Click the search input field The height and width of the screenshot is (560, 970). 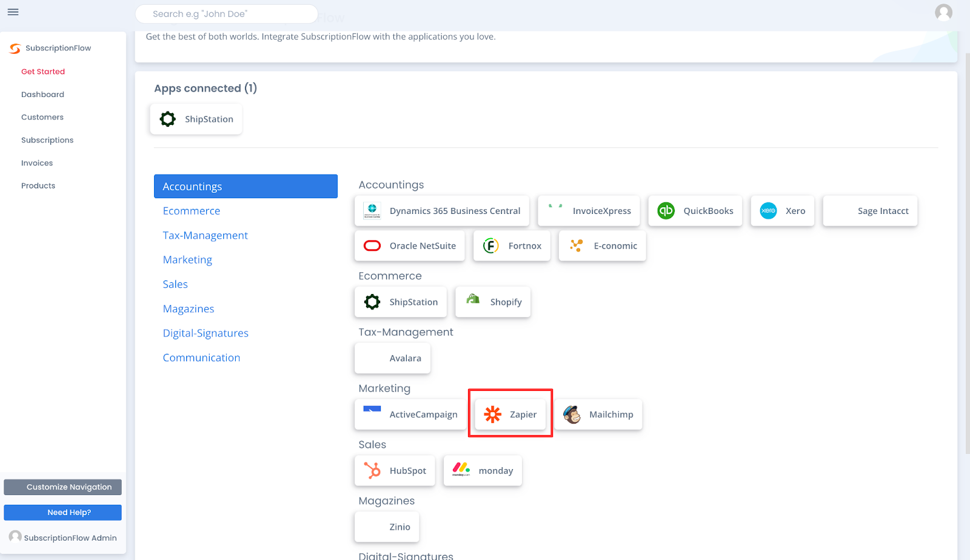click(x=227, y=14)
